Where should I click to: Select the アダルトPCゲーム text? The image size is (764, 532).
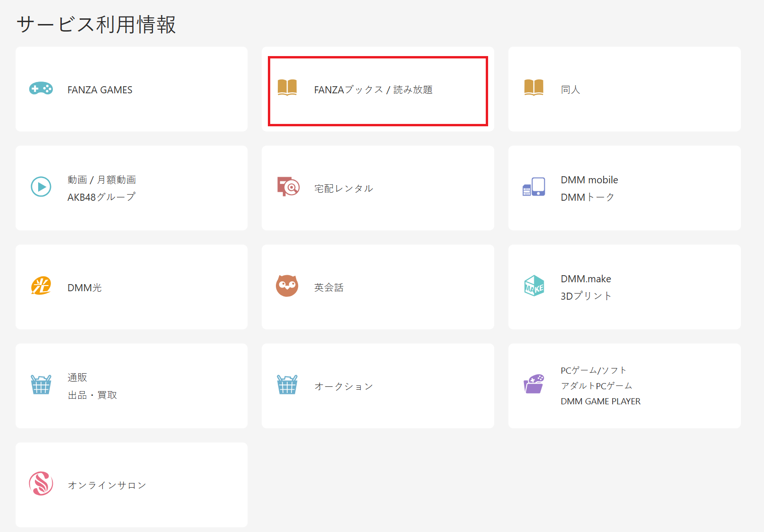coord(596,386)
